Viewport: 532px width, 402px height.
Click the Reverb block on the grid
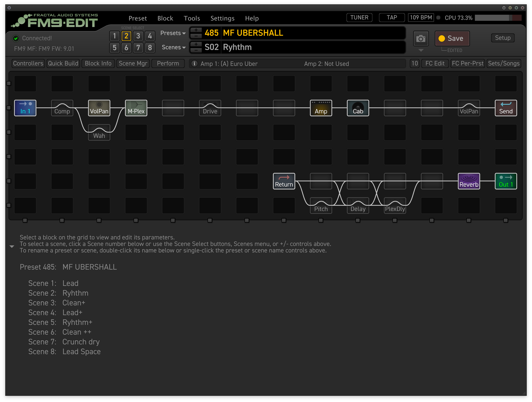pyautogui.click(x=469, y=181)
